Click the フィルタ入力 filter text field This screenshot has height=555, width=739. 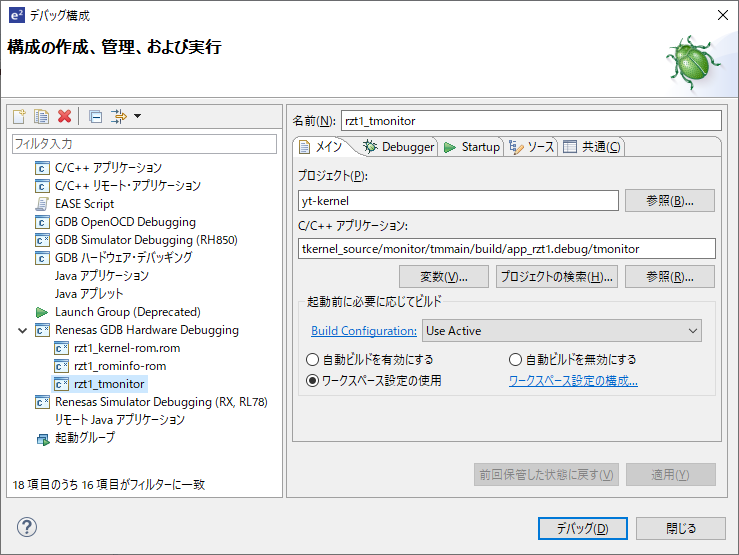[x=144, y=144]
